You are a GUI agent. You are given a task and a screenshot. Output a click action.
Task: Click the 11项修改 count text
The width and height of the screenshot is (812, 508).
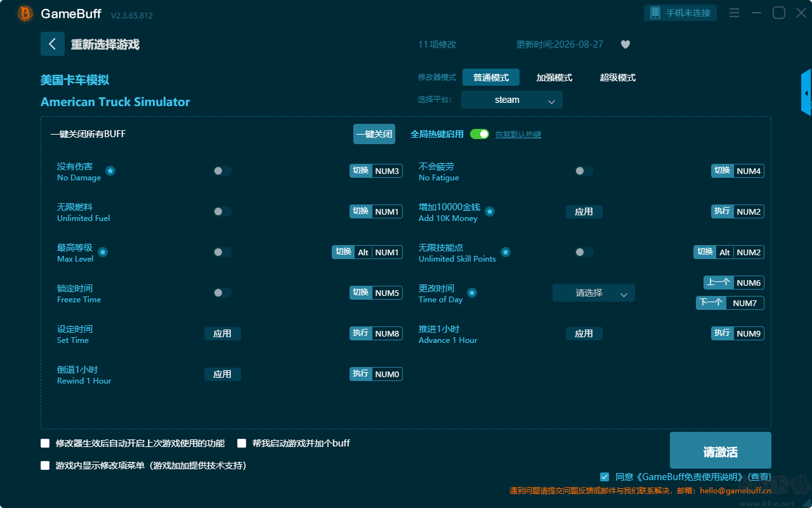437,44
